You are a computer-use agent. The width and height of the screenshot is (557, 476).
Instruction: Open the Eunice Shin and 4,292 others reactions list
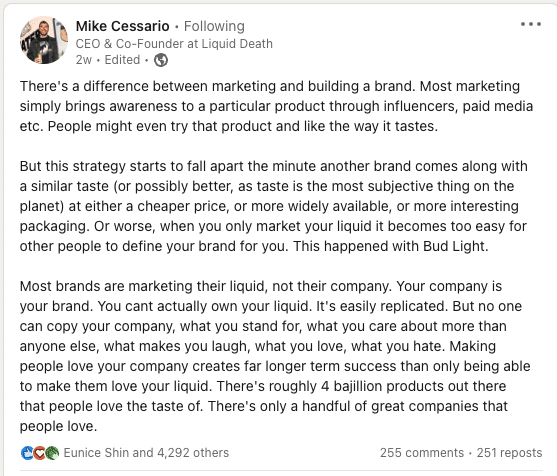tap(146, 453)
